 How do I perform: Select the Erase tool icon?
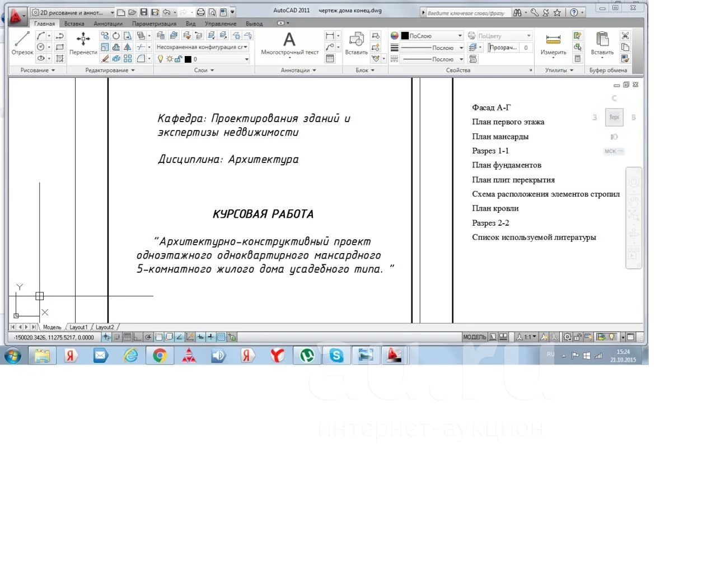coord(105,58)
